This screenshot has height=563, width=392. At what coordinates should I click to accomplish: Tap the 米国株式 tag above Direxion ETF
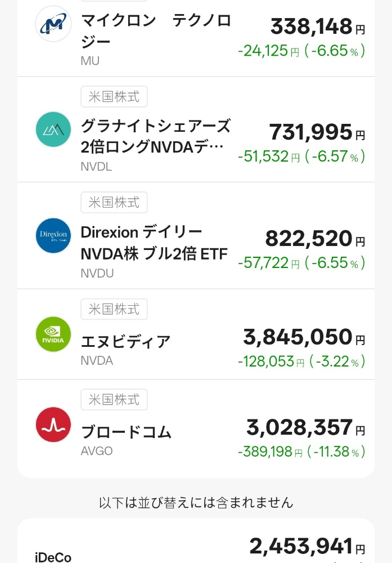click(114, 202)
